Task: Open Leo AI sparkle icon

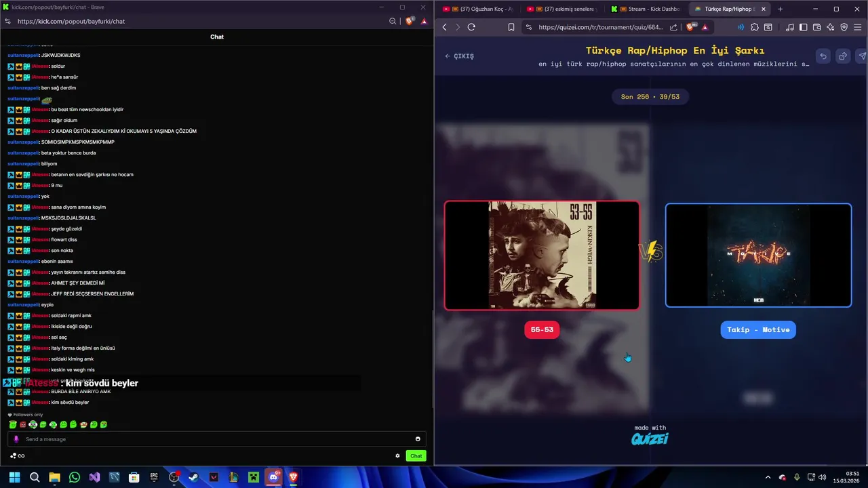Action: (831, 27)
